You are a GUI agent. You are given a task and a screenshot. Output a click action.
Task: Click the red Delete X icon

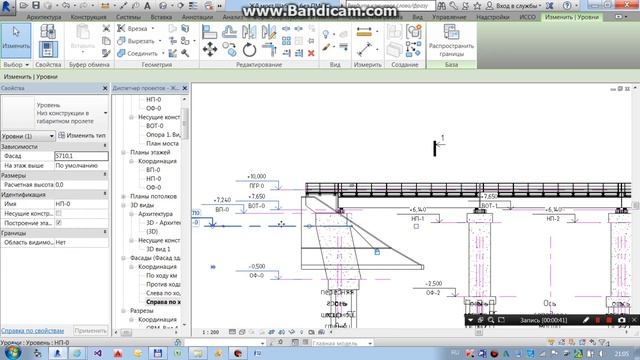(311, 53)
